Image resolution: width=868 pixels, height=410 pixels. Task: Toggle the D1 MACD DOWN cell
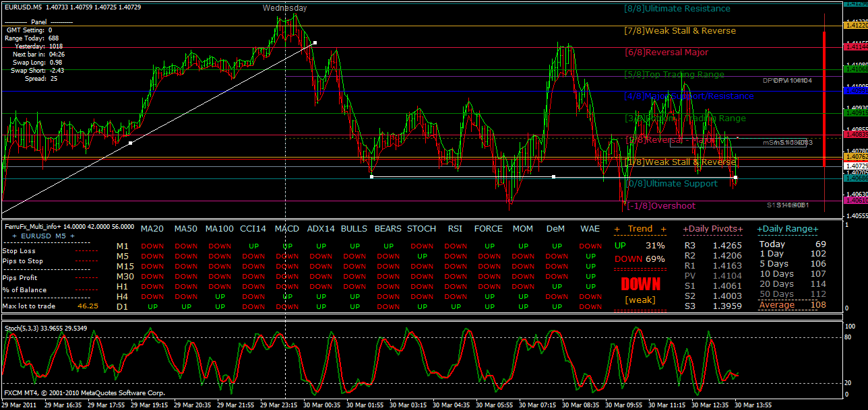[286, 306]
